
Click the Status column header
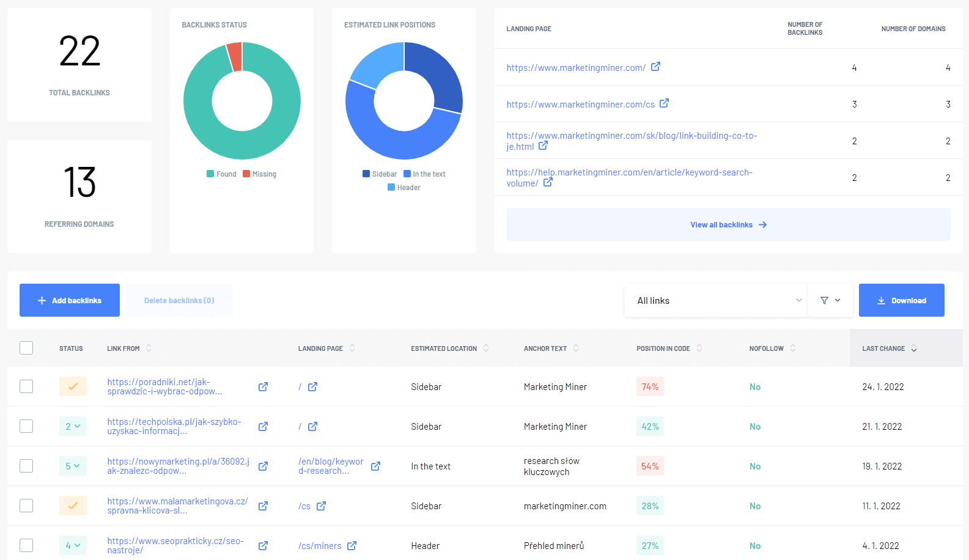coord(71,348)
